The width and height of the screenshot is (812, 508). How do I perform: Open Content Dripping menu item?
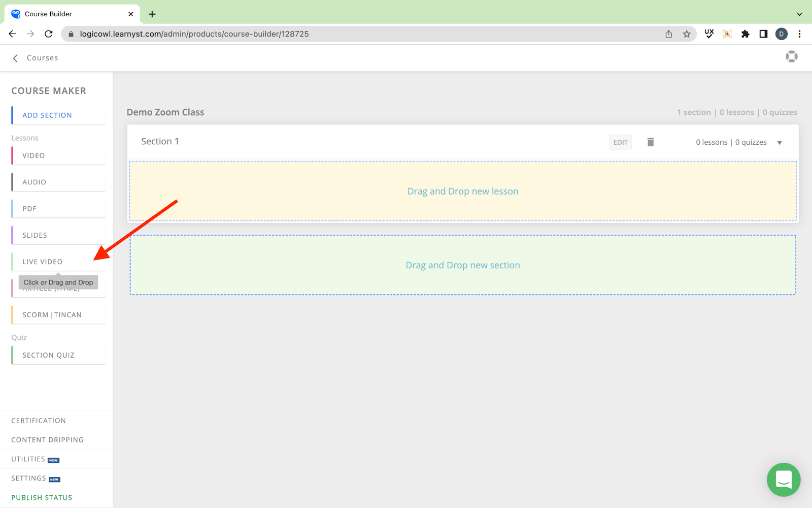coord(47,440)
